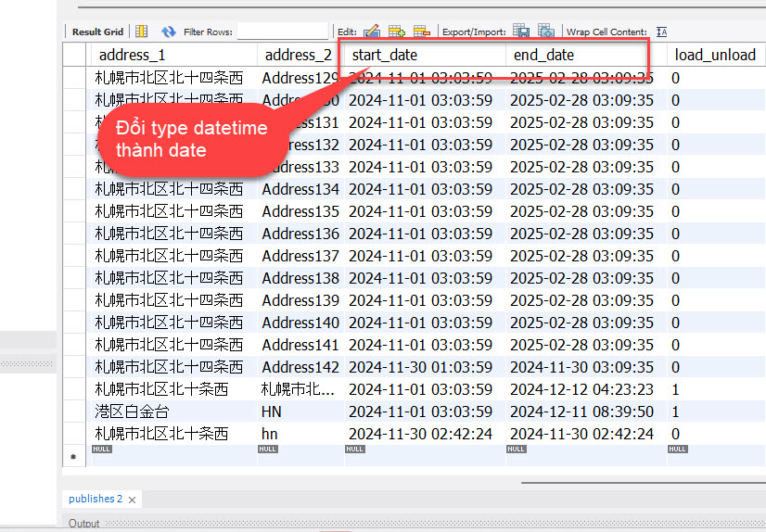The height and width of the screenshot is (532, 766).
Task: Click the Result Grid icon
Action: pyautogui.click(x=142, y=32)
